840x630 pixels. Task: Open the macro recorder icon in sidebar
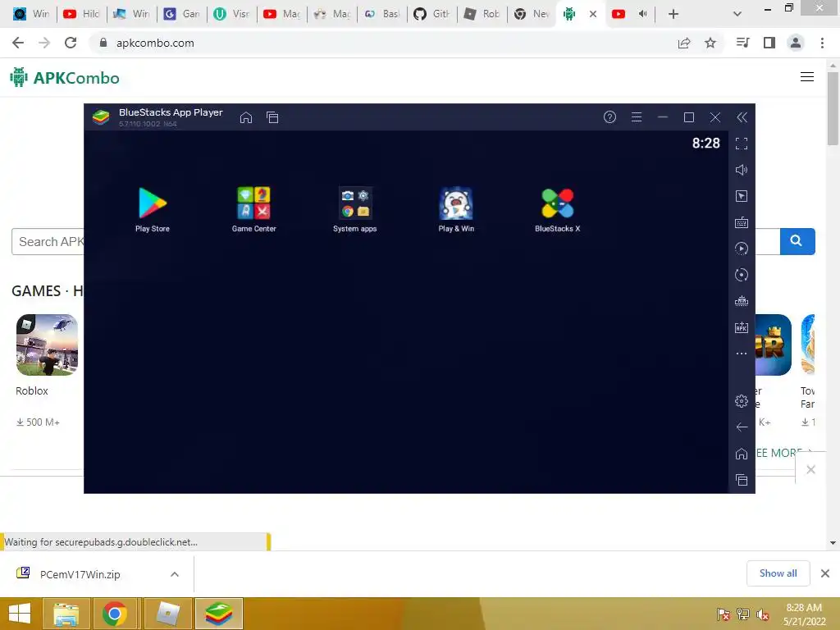click(742, 249)
